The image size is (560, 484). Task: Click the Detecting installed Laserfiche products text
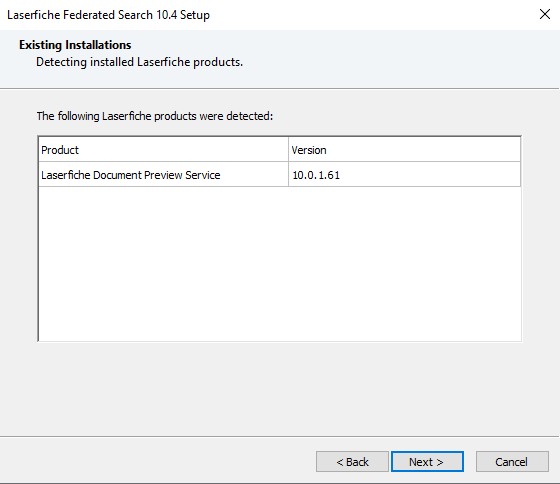tap(139, 62)
